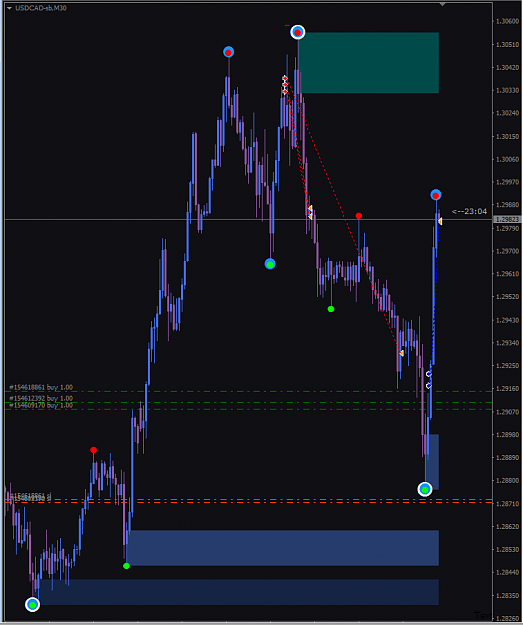The width and height of the screenshot is (523, 625).
Task: Click the overlapped stop-loss label on the orange line
Action: click(x=30, y=497)
